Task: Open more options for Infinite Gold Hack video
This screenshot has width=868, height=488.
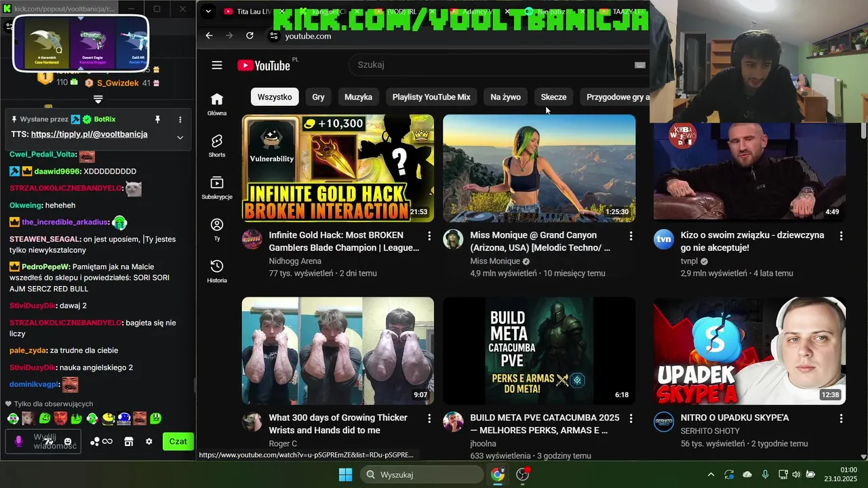Action: click(x=429, y=236)
